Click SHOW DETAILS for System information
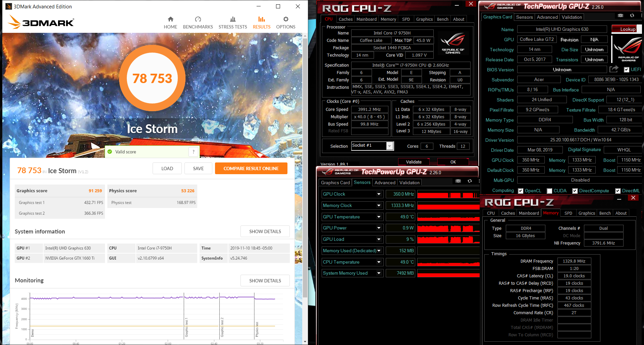This screenshot has height=345, width=644. point(265,231)
